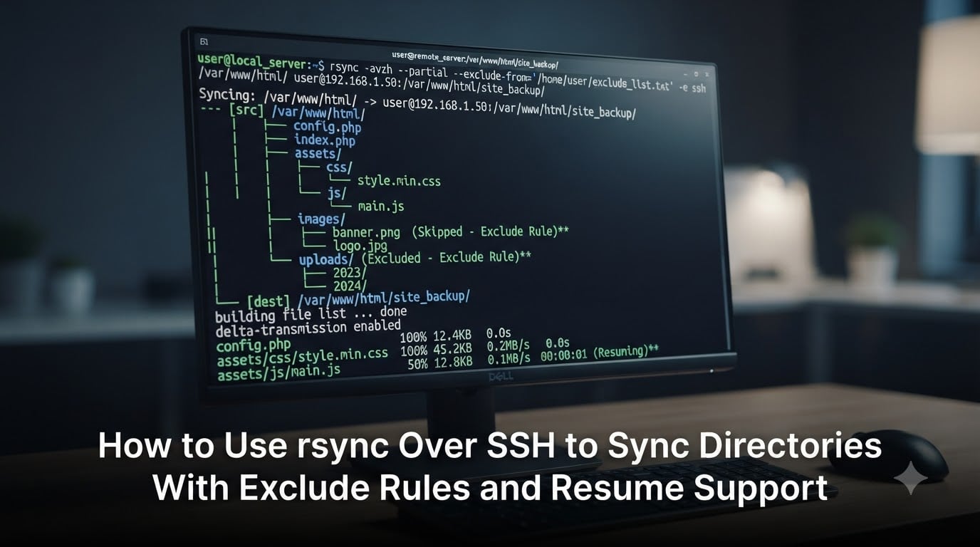
Task: Click config.php in the transfer progress list
Action: (x=254, y=345)
